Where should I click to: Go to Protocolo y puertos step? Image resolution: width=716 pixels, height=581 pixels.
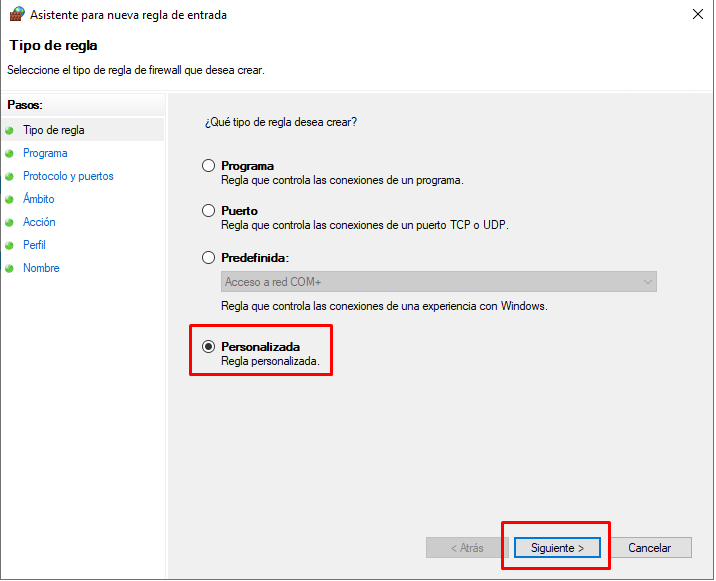tap(68, 176)
